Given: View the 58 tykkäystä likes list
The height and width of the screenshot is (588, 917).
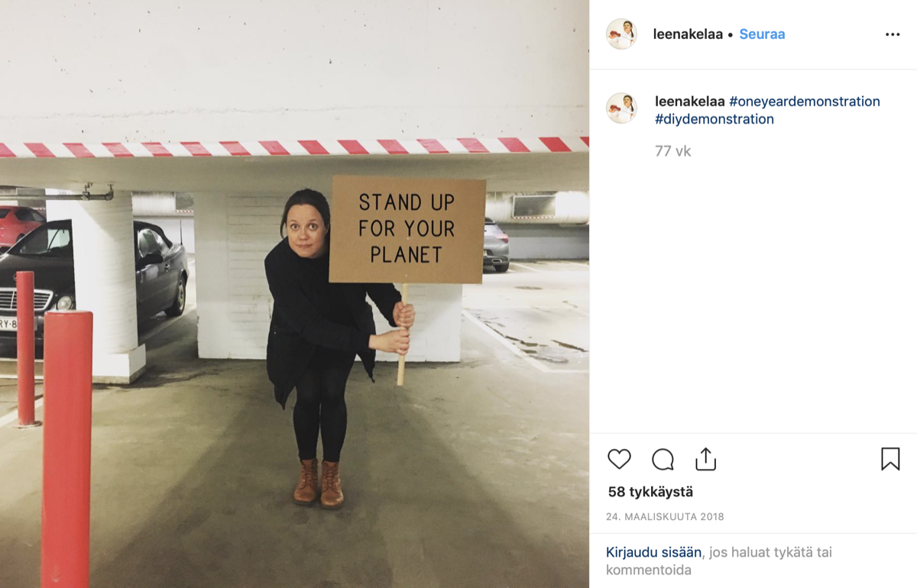Looking at the screenshot, I should [650, 492].
